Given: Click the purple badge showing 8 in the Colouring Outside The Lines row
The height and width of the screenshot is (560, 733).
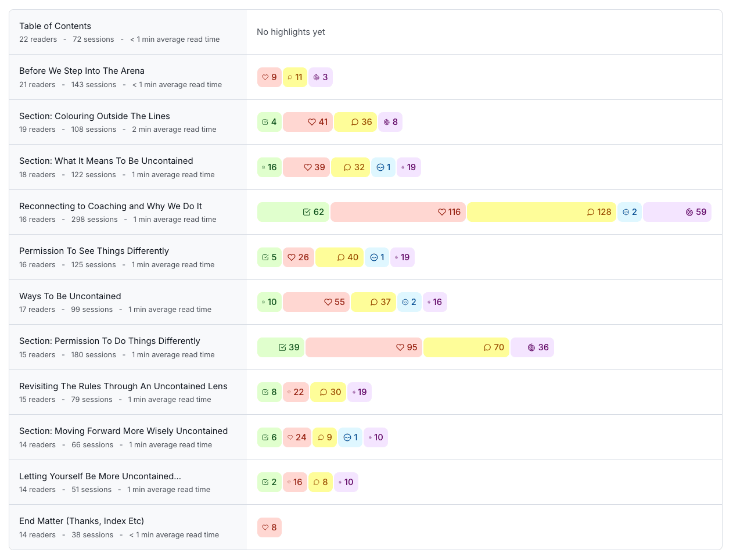Looking at the screenshot, I should pos(390,122).
